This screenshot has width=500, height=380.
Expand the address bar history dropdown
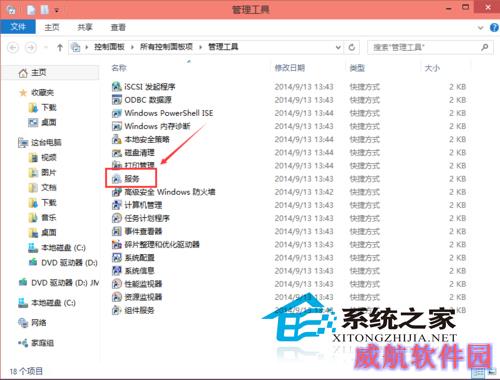click(338, 47)
